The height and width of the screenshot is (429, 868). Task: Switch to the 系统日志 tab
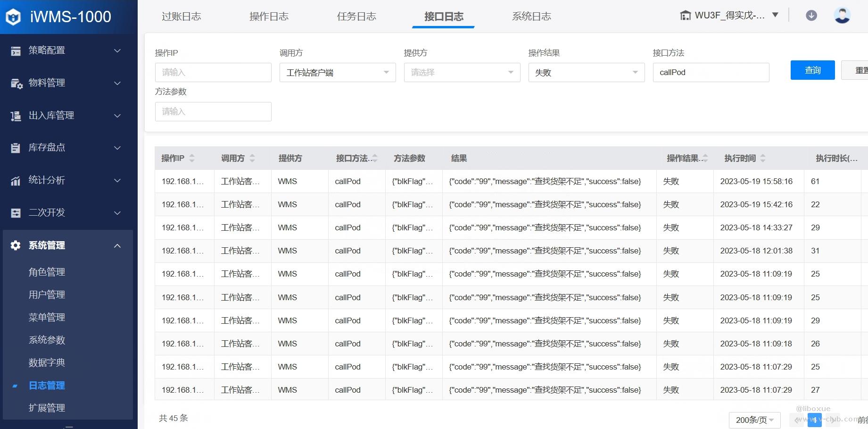click(x=531, y=17)
